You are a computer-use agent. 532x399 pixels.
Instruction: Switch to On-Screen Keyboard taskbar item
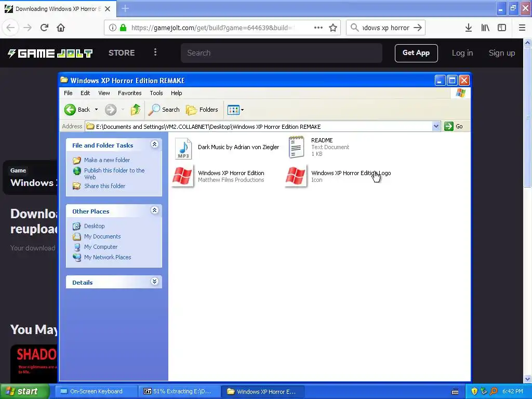[x=97, y=391]
